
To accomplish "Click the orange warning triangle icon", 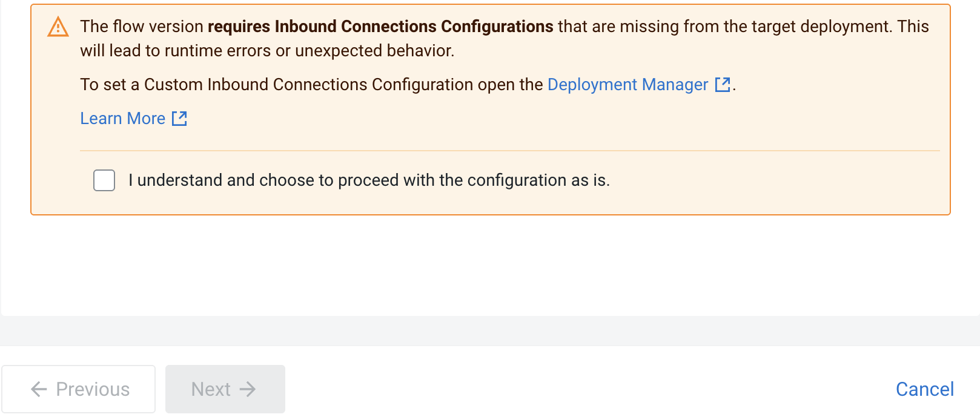I will coord(58,27).
